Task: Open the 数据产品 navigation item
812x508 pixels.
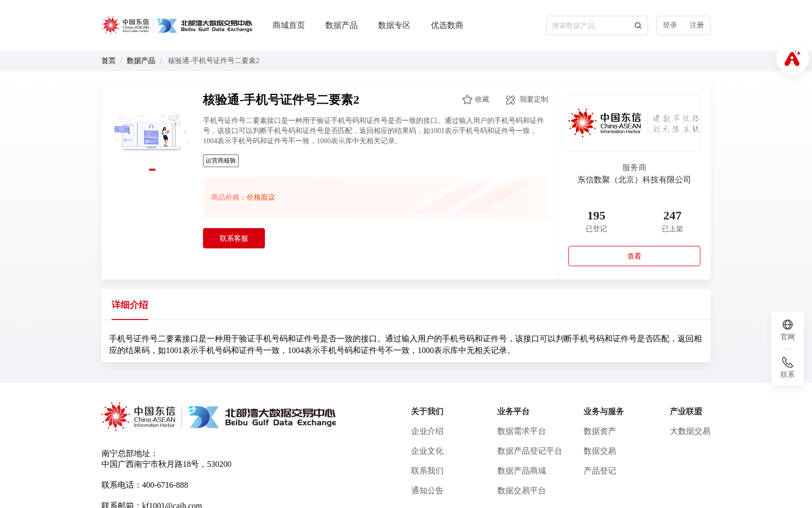Action: 342,25
